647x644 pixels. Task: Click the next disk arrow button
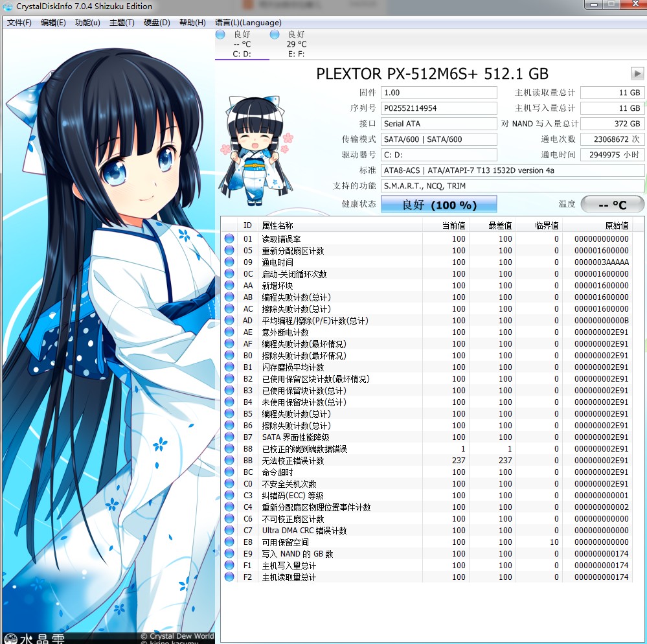637,74
